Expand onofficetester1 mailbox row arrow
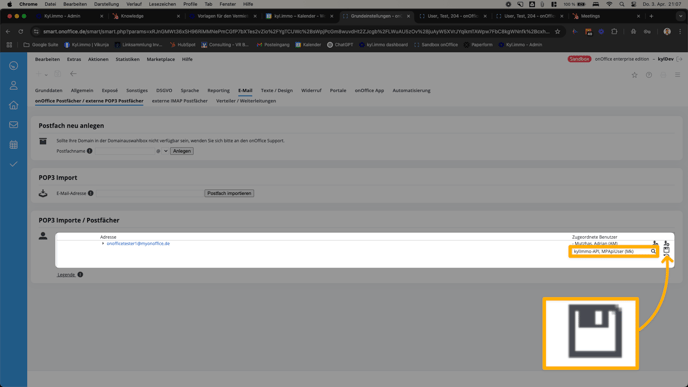Viewport: 688px width, 387px height. point(103,243)
